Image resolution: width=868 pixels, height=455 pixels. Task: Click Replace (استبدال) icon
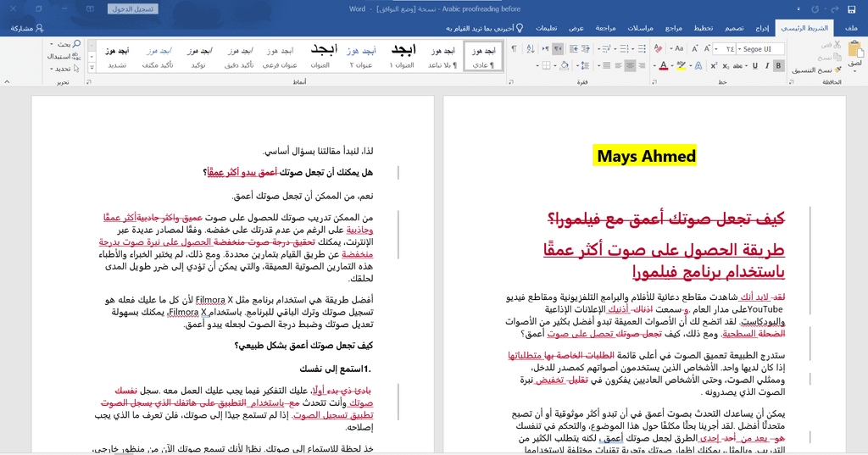pos(76,56)
